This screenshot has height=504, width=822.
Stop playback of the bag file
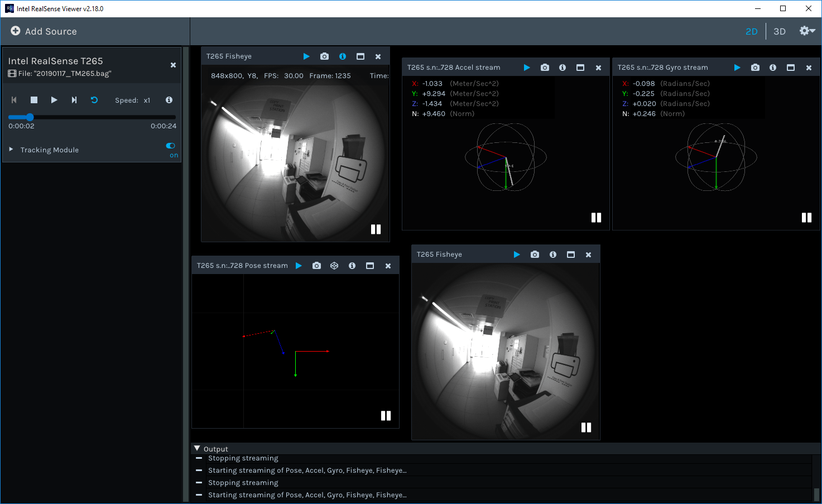(x=34, y=100)
